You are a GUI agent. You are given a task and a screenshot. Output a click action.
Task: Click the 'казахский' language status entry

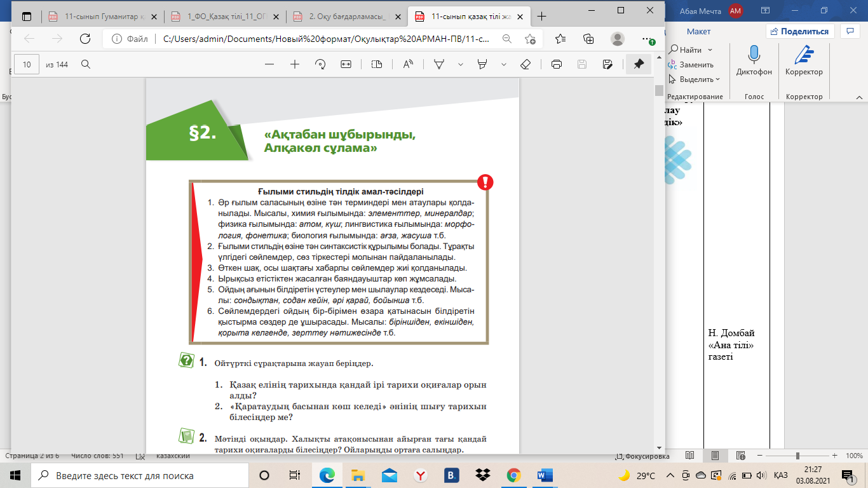coord(173,456)
